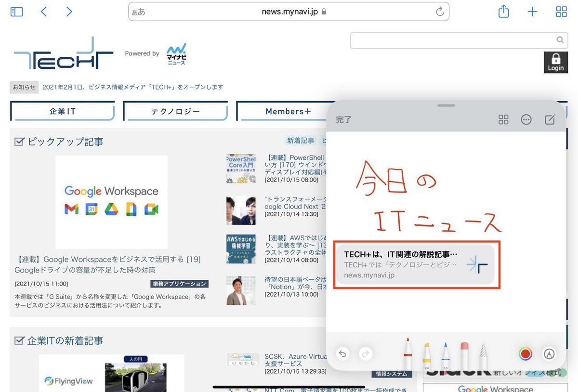Image resolution: width=578 pixels, height=392 pixels.
Task: Click the 情報システム category tag
Action: (x=392, y=374)
